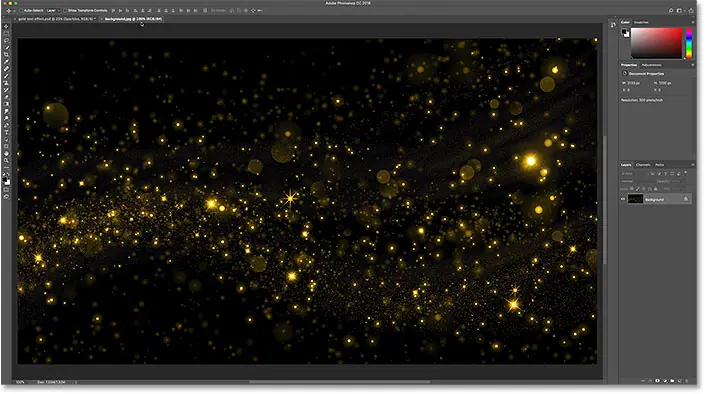Open the search icon at top right
Viewport: 705px width, 394px height.
[x=671, y=10]
